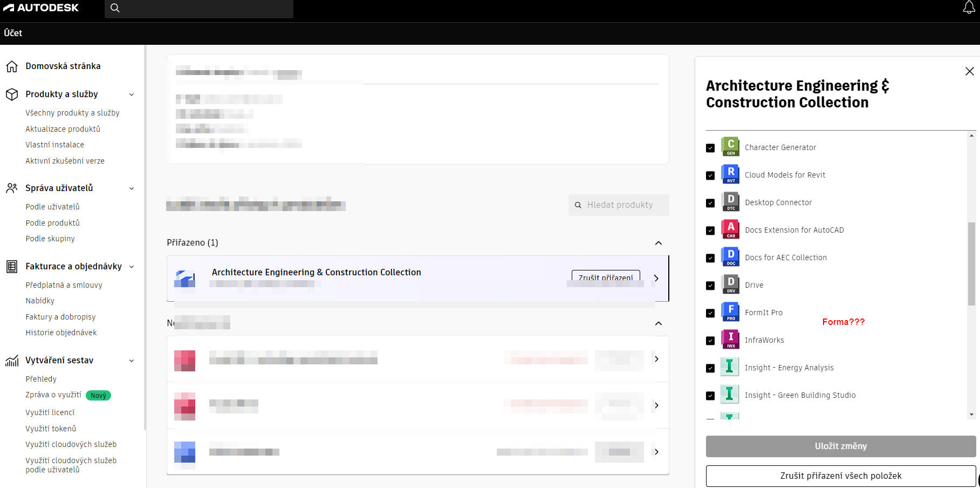This screenshot has height=488, width=980.
Task: Uncheck the Cloud Models for Revit checkbox
Action: pyautogui.click(x=710, y=175)
